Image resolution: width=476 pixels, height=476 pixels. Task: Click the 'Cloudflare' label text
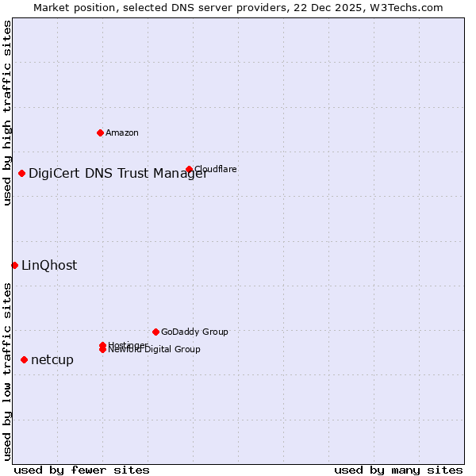click(x=216, y=169)
